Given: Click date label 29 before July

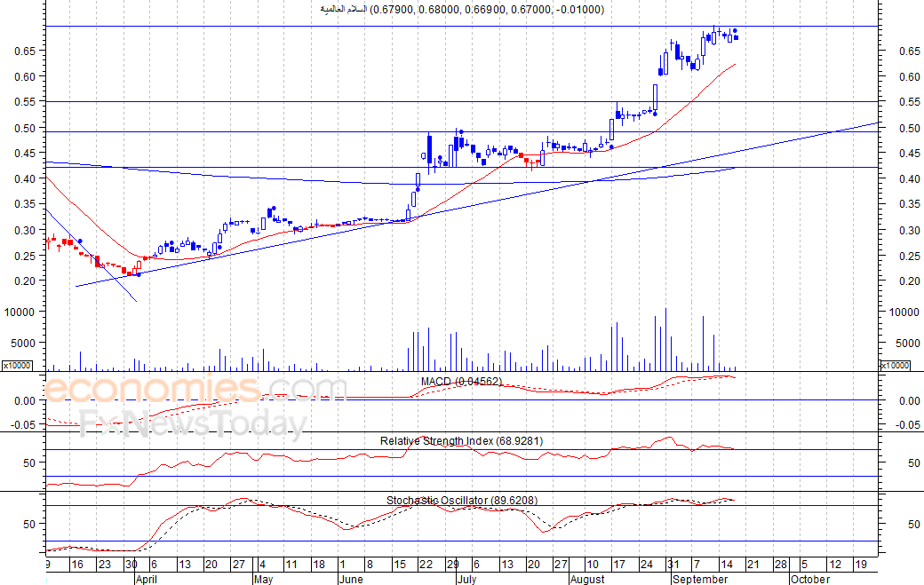Looking at the screenshot, I should pyautogui.click(x=452, y=565).
